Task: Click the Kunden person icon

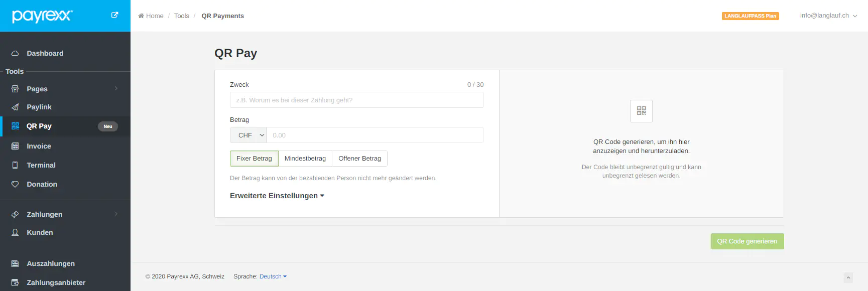Action: point(15,232)
